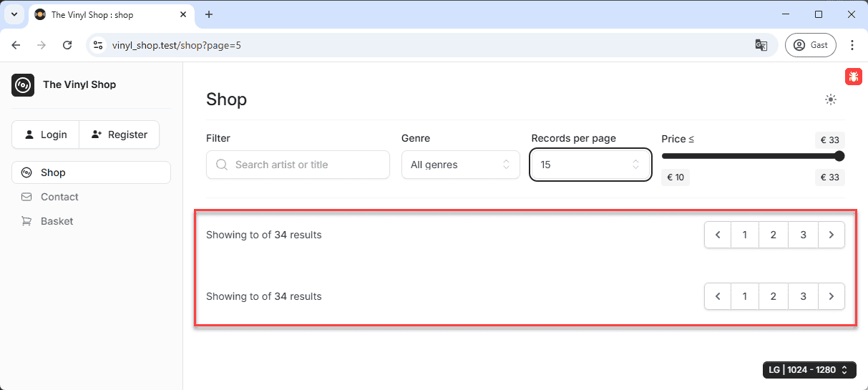Screen dimensions: 868x390
Task: Select page 2 in upper pagination
Action: [x=774, y=235]
